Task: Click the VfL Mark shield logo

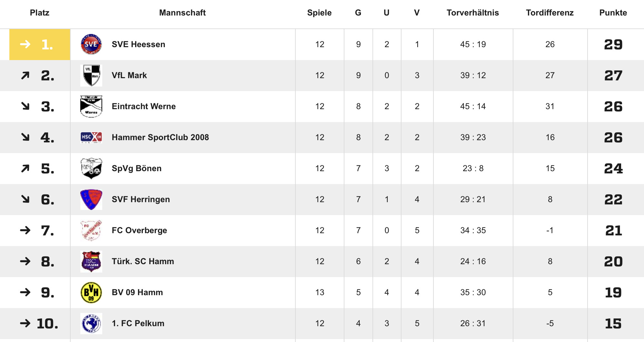Action: coord(91,75)
